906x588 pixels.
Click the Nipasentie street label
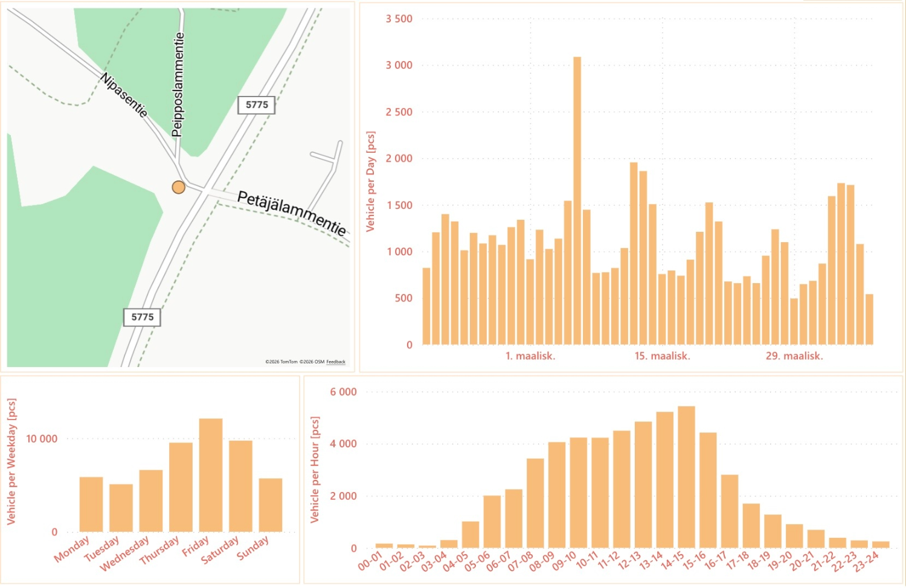[x=124, y=95]
